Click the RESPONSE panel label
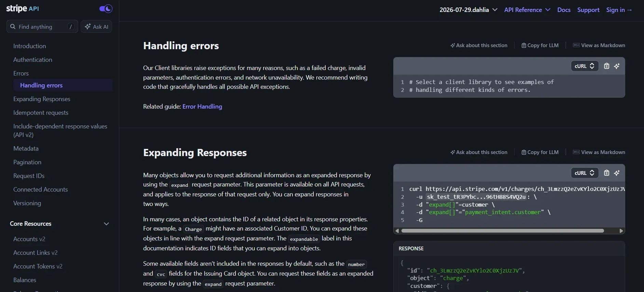This screenshot has height=292, width=644. coord(411,249)
